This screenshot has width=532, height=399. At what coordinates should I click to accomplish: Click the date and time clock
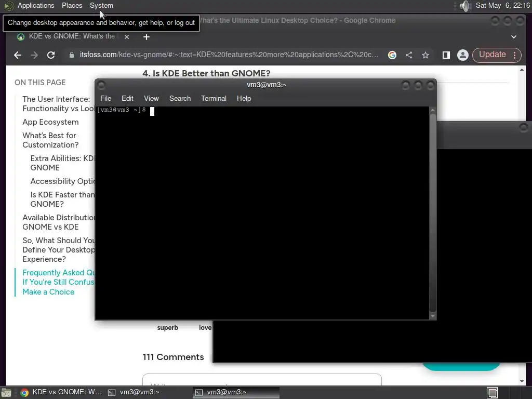click(502, 5)
